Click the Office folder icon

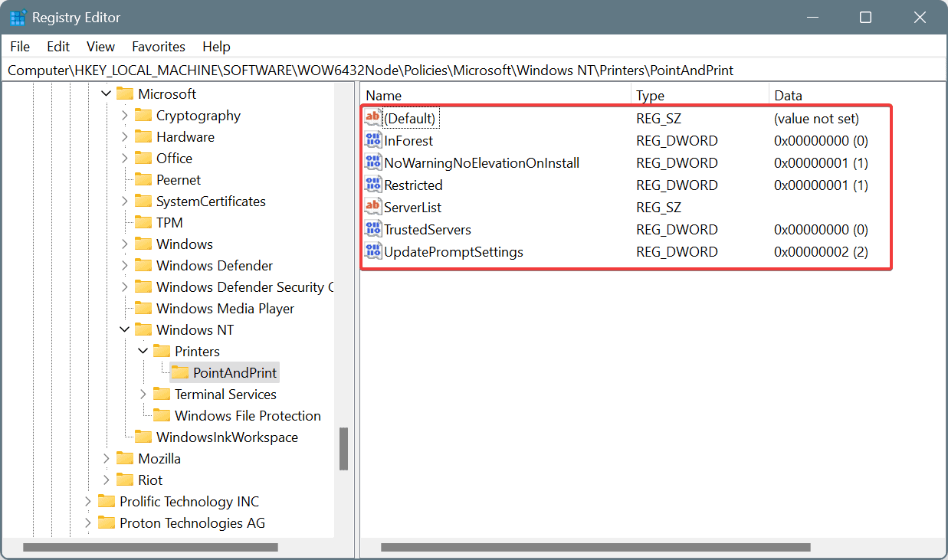[x=143, y=158]
